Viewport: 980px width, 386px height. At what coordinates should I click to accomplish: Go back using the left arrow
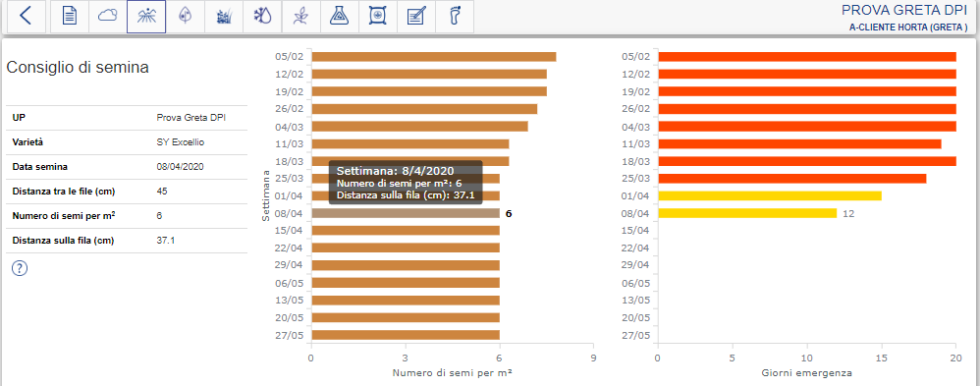point(26,17)
